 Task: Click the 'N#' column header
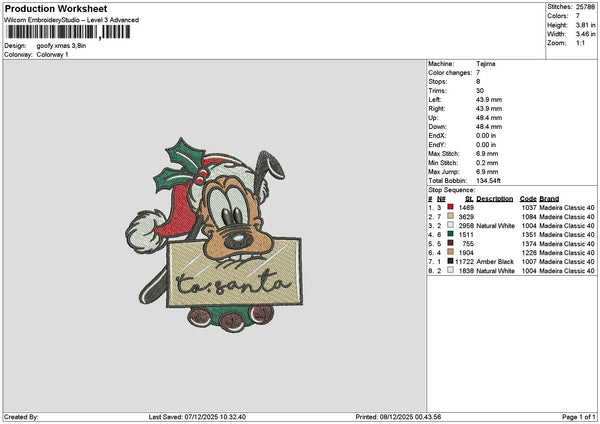[x=441, y=199]
